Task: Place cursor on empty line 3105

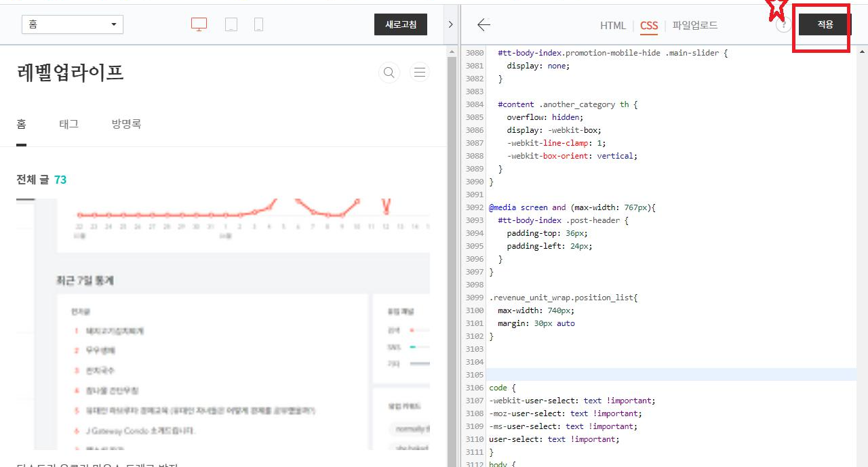Action: tap(671, 375)
